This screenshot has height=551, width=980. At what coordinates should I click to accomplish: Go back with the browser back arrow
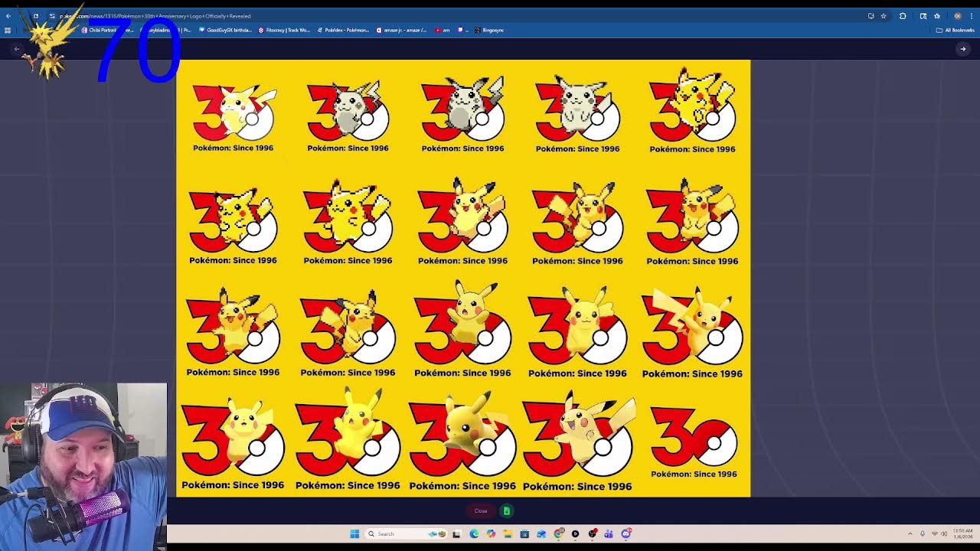coord(8,16)
